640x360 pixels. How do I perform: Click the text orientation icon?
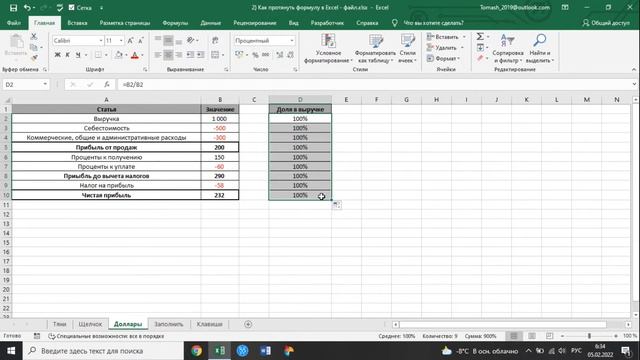coord(191,40)
